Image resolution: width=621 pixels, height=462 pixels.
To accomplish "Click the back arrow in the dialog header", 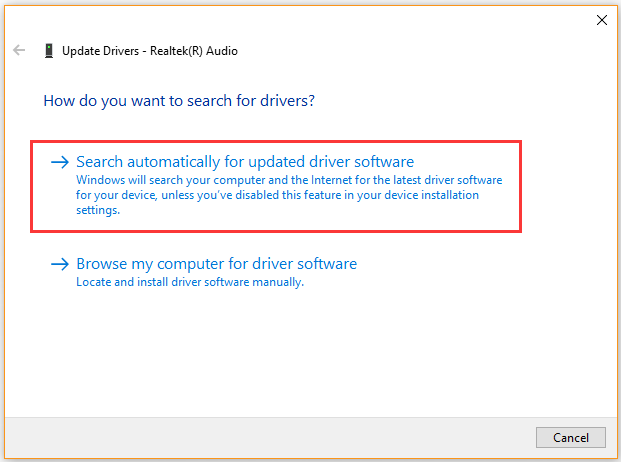I will 19,50.
